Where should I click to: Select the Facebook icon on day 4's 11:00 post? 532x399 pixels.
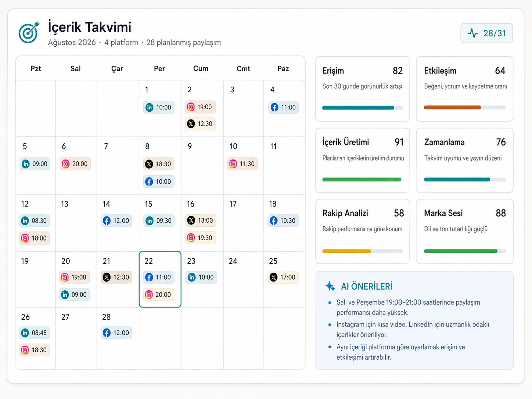(x=274, y=107)
